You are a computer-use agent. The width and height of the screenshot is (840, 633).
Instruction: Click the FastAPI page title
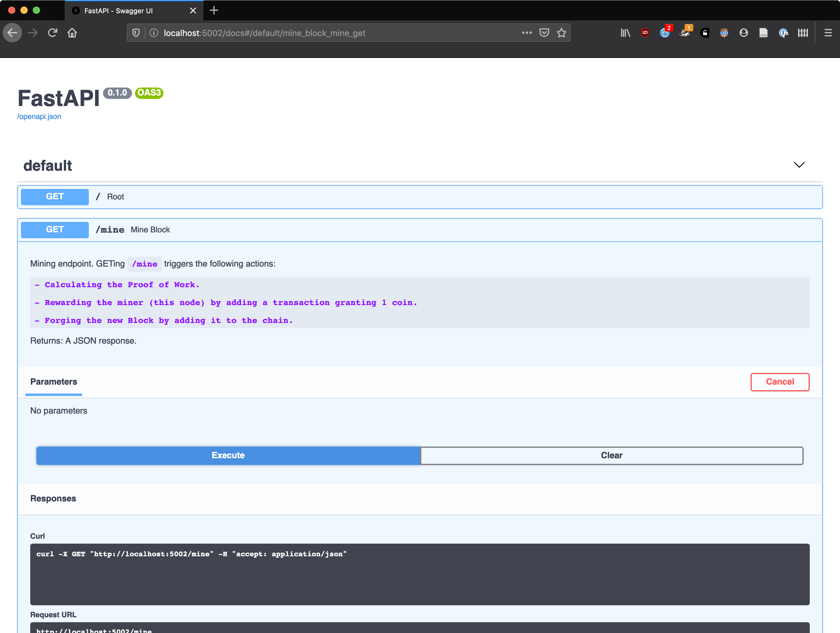59,98
